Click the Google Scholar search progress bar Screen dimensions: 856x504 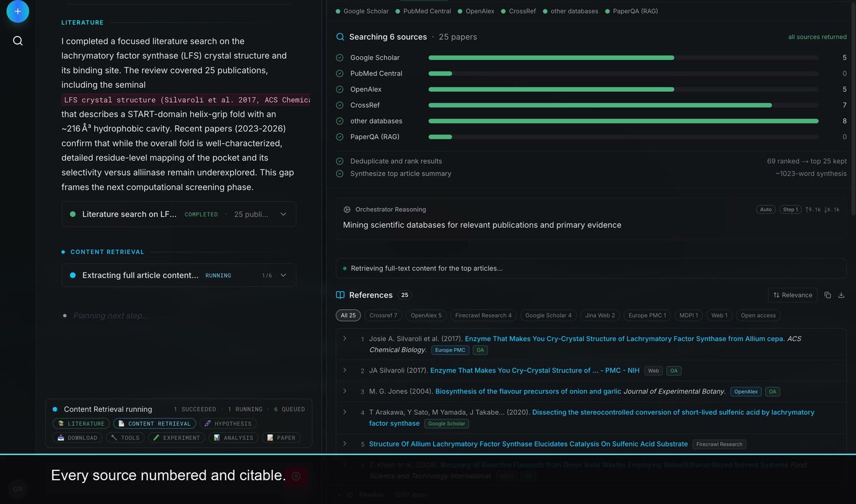click(x=624, y=57)
